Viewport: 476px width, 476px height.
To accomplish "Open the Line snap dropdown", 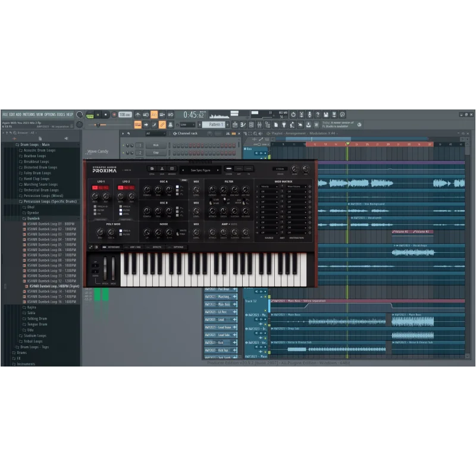I will 187,125.
